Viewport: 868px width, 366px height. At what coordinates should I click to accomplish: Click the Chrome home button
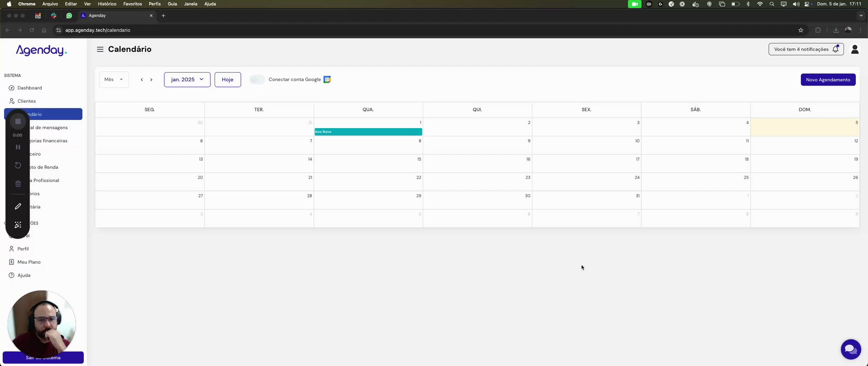coord(44,30)
